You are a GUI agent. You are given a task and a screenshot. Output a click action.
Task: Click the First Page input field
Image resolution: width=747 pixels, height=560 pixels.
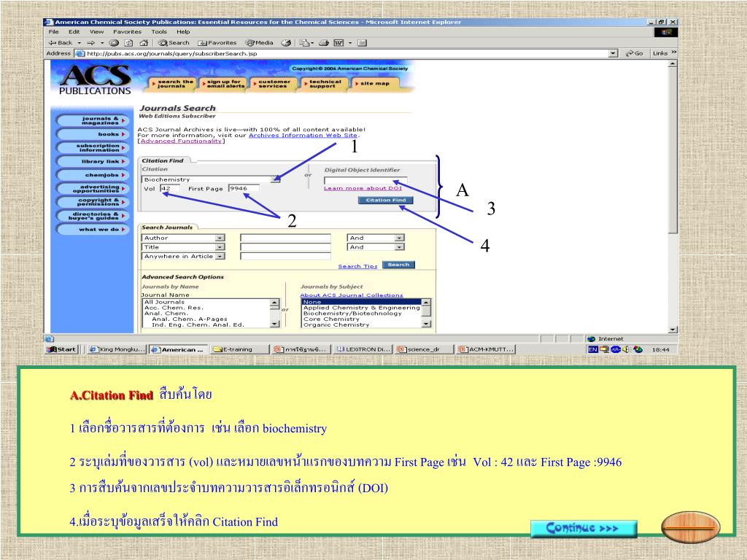tap(244, 189)
